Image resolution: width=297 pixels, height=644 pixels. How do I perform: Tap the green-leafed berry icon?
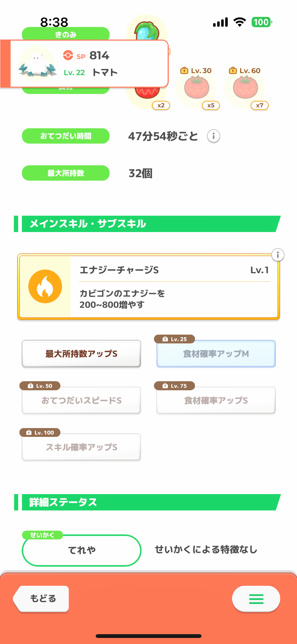pyautogui.click(x=147, y=30)
